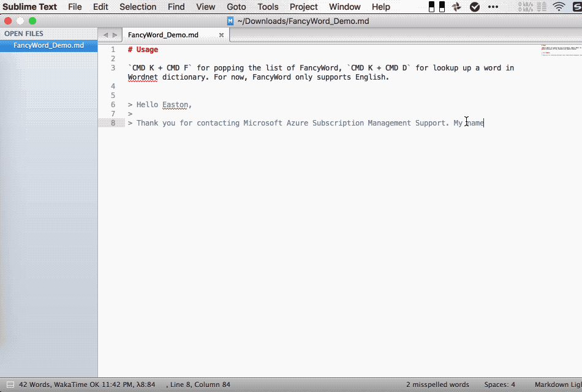Select line number 8 in the gutter
The width and height of the screenshot is (582, 392).
(x=113, y=123)
